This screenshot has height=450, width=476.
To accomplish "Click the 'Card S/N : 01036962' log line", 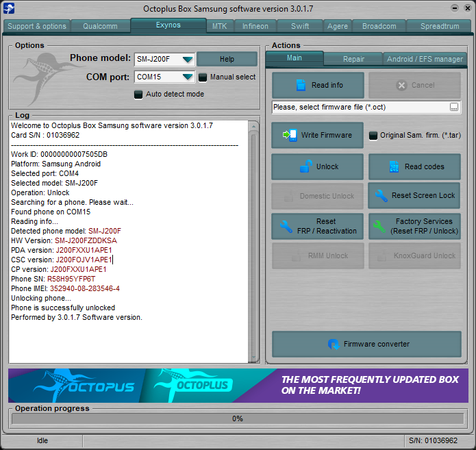I will [x=45, y=135].
